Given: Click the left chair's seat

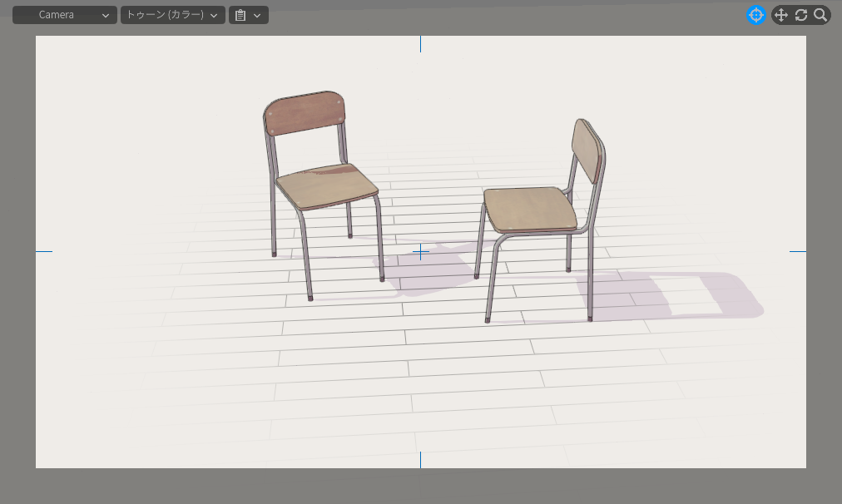Looking at the screenshot, I should (326, 188).
